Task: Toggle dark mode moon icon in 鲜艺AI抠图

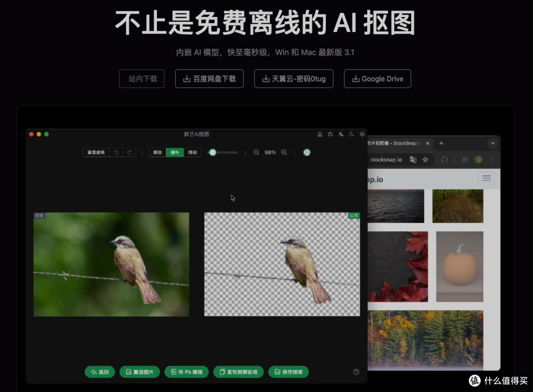Action: point(351,134)
